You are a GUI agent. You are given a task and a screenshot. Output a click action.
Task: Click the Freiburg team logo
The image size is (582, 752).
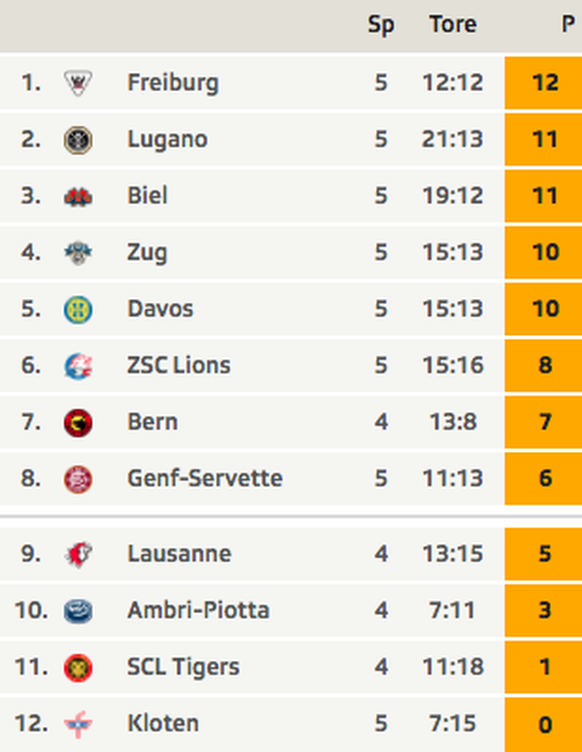click(x=78, y=83)
